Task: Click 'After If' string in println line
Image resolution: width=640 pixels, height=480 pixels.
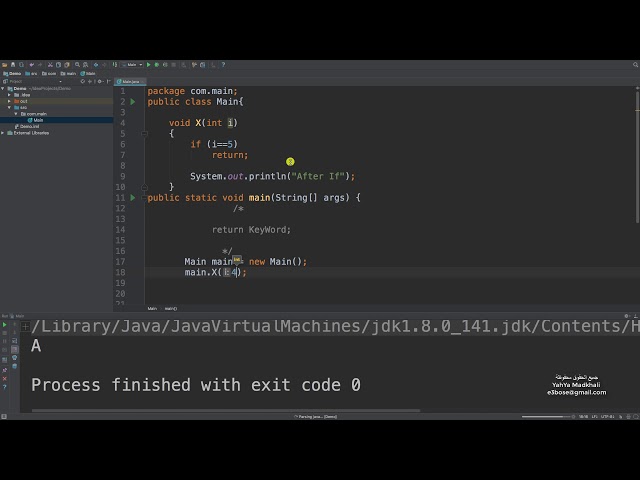Action: coord(318,176)
